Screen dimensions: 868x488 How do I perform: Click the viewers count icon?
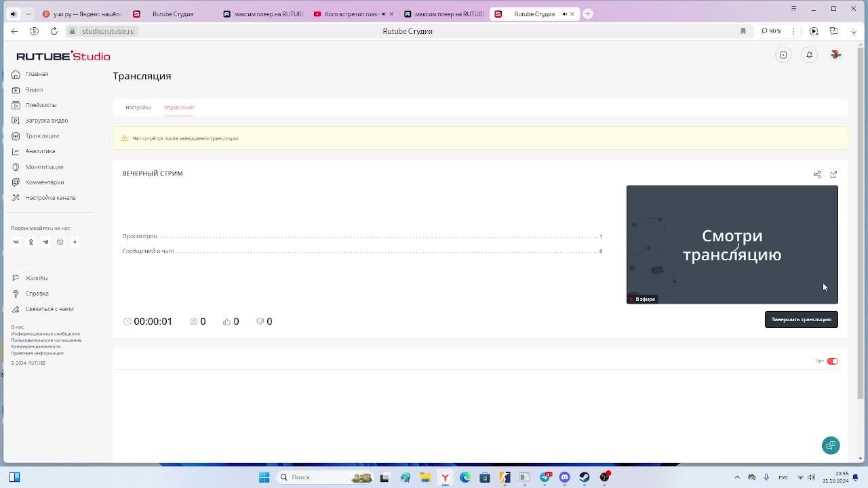[x=194, y=321]
